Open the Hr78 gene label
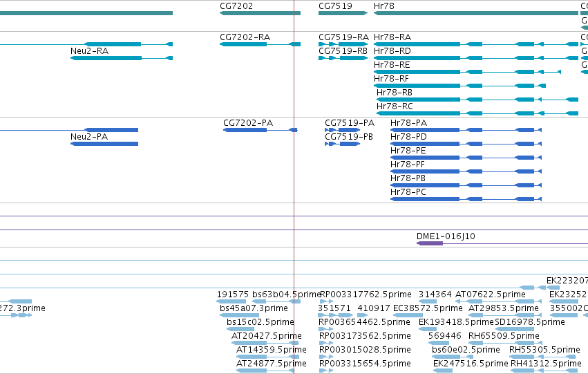This screenshot has height=374, width=588. [x=384, y=6]
